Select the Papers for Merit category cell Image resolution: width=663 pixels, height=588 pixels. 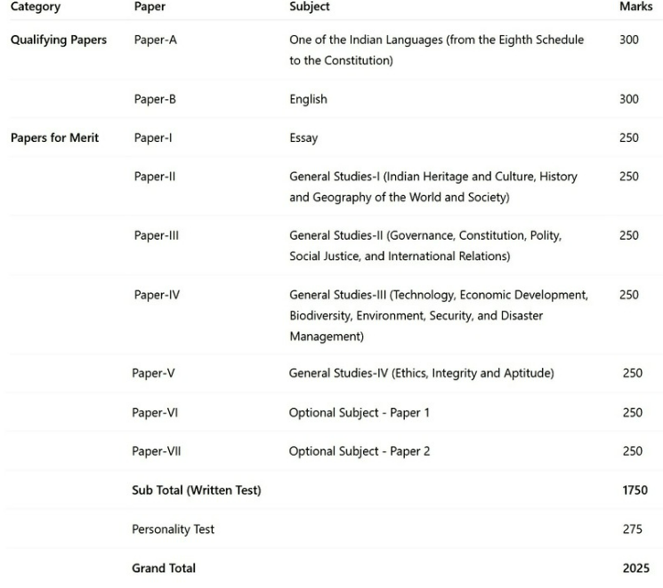[x=55, y=138]
